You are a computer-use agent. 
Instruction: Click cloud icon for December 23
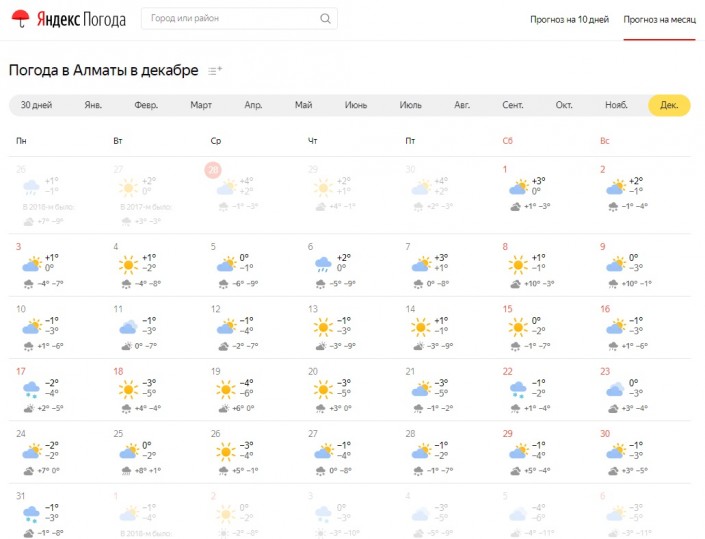(615, 389)
